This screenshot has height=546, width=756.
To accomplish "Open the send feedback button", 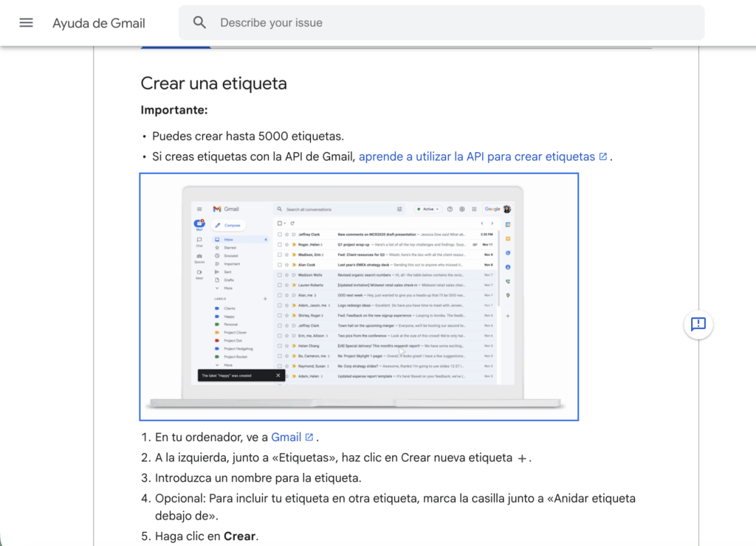I will (x=698, y=325).
